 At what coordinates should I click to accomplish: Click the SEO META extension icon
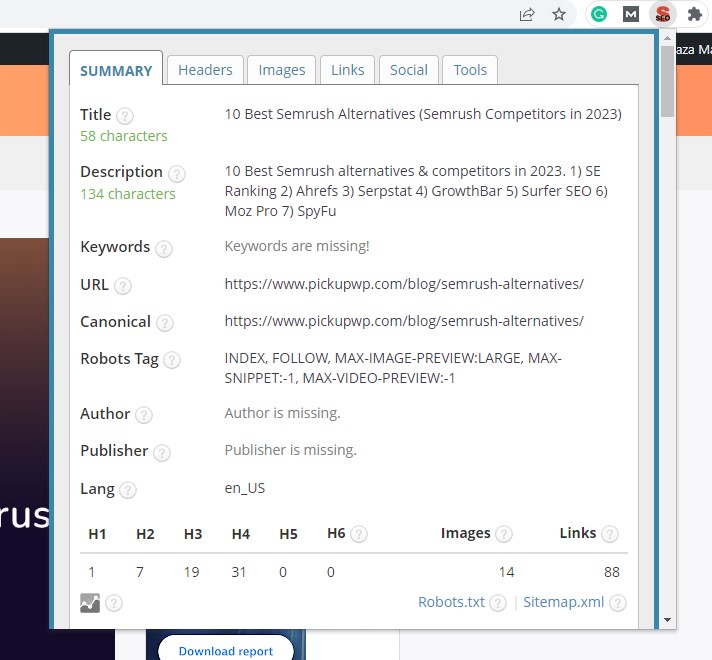click(x=663, y=15)
